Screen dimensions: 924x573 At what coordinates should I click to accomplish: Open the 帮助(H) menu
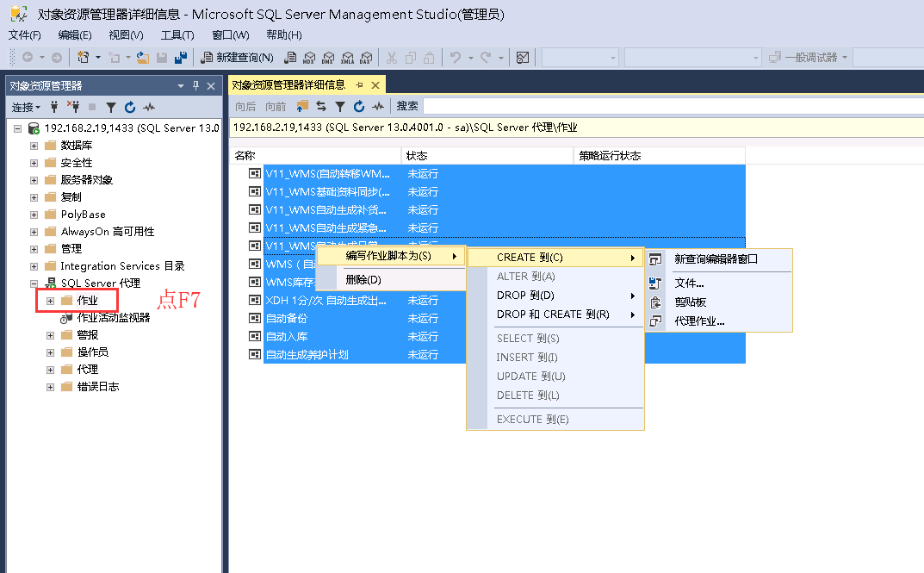(284, 34)
